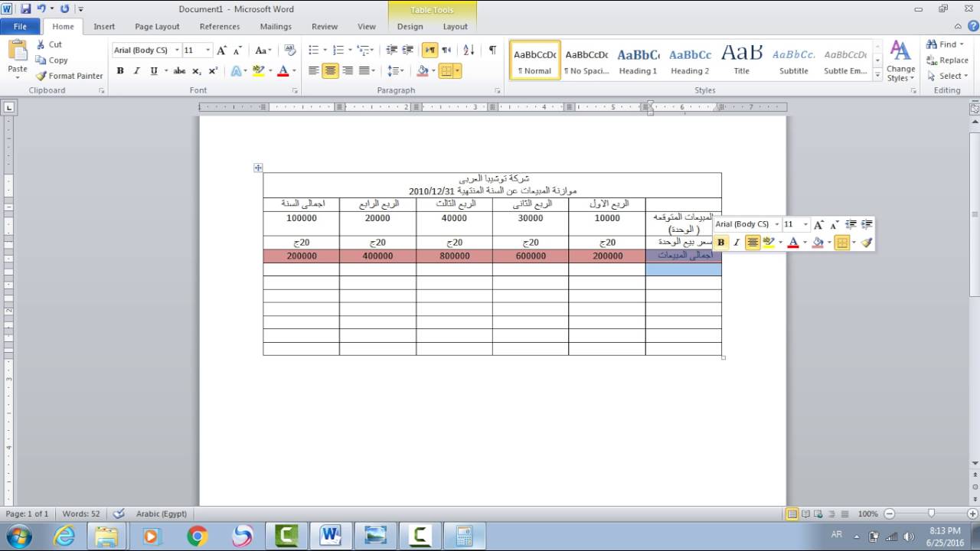The image size is (980, 551).
Task: Open the Table Tools Design tab
Action: click(x=410, y=26)
